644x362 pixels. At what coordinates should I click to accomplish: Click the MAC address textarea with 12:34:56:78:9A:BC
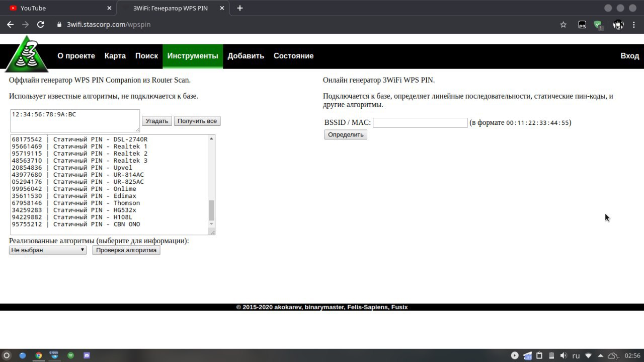75,121
